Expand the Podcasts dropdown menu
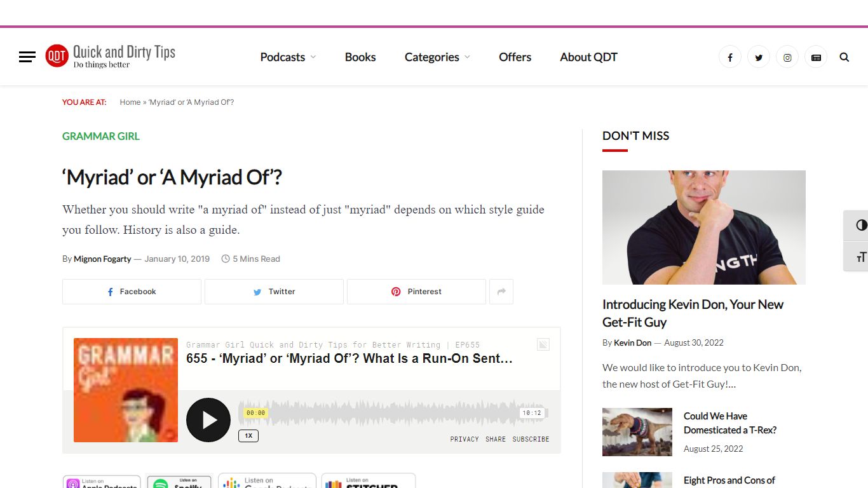This screenshot has height=488, width=868. (288, 57)
